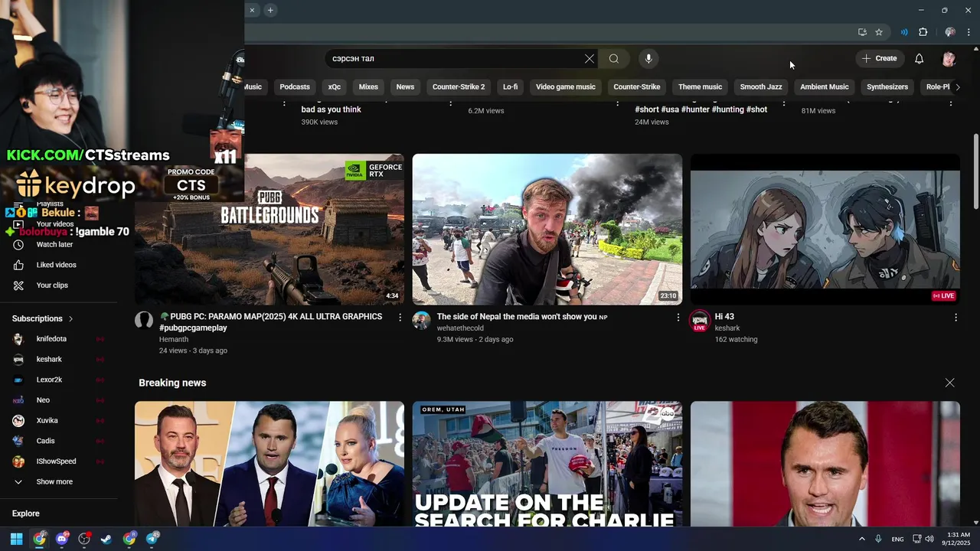The height and width of the screenshot is (551, 980).
Task: Select the Theme music chip
Action: click(x=701, y=87)
